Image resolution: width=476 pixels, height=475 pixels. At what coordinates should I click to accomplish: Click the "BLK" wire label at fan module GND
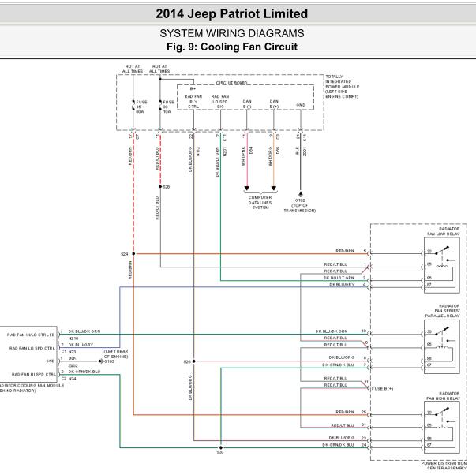[x=72, y=358]
